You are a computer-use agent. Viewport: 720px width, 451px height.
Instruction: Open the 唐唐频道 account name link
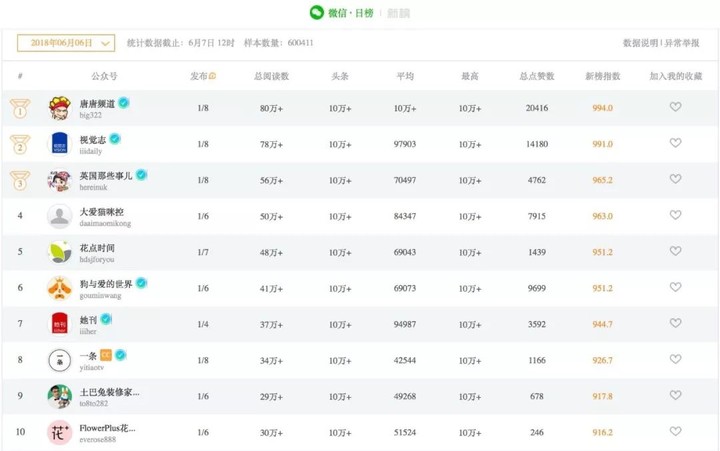pyautogui.click(x=97, y=104)
